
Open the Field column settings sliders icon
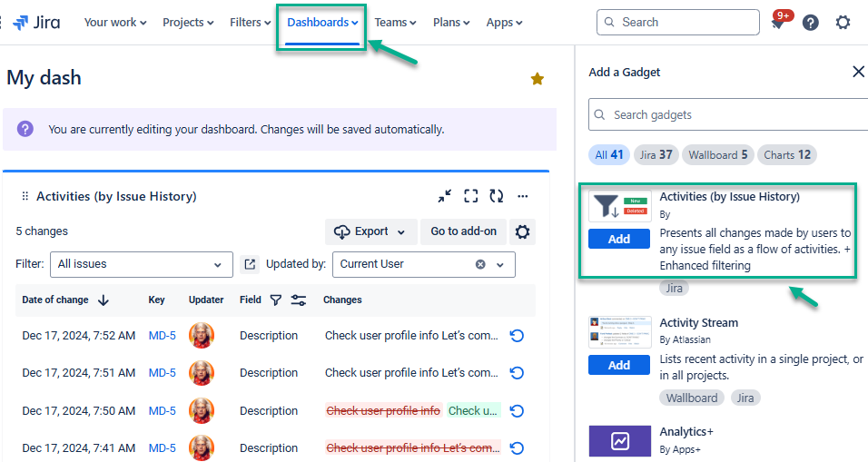coord(299,300)
